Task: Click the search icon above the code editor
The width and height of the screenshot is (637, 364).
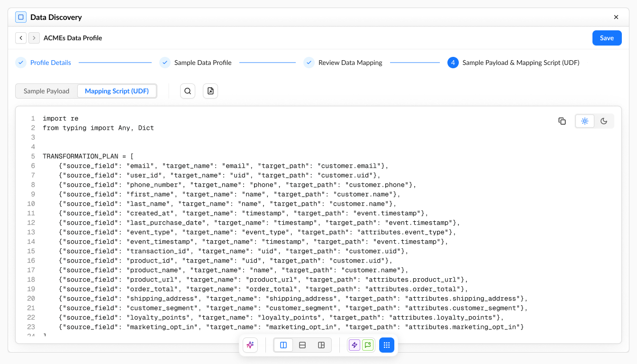Action: pos(188,91)
